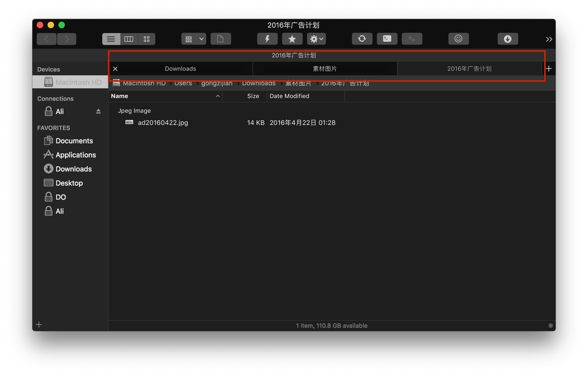Select file ad20160422.jpg
This screenshot has height=376, width=588.
(x=163, y=123)
